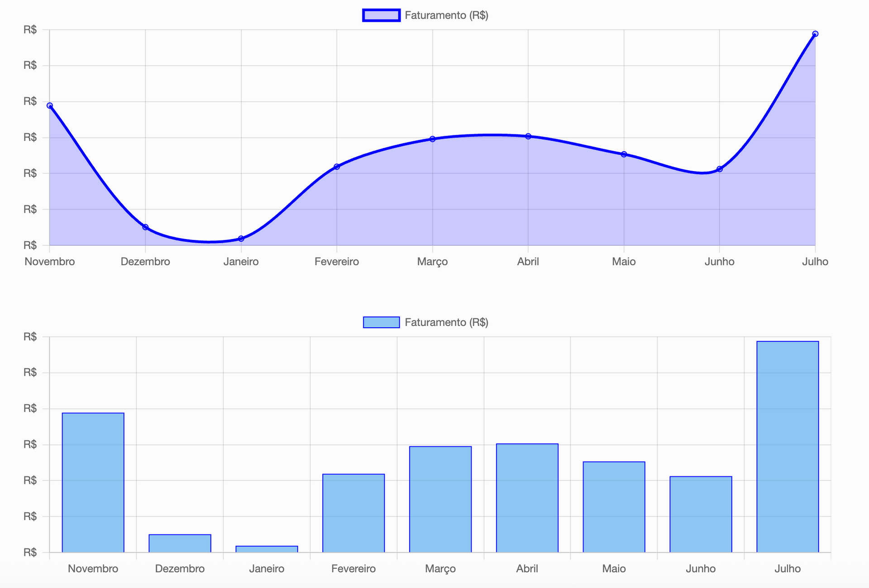Viewport: 869px width, 588px height.
Task: Click the Abril bar in bar chart
Action: point(527,498)
